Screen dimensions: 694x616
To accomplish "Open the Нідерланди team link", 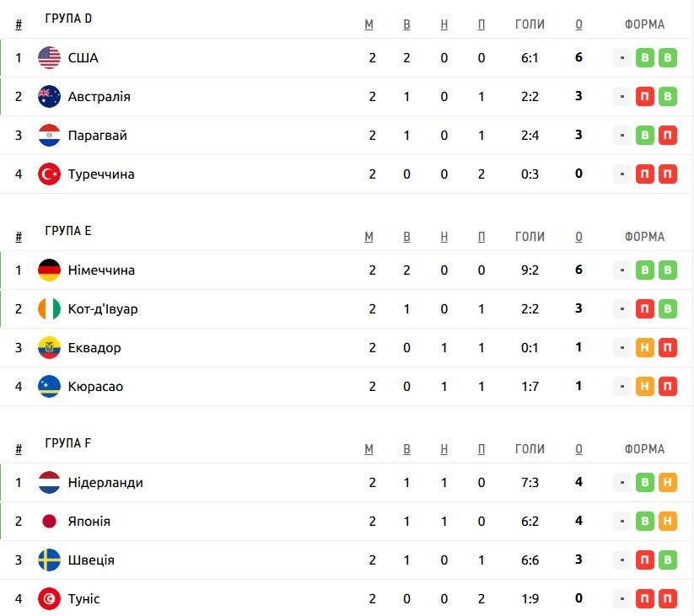I will (x=105, y=483).
